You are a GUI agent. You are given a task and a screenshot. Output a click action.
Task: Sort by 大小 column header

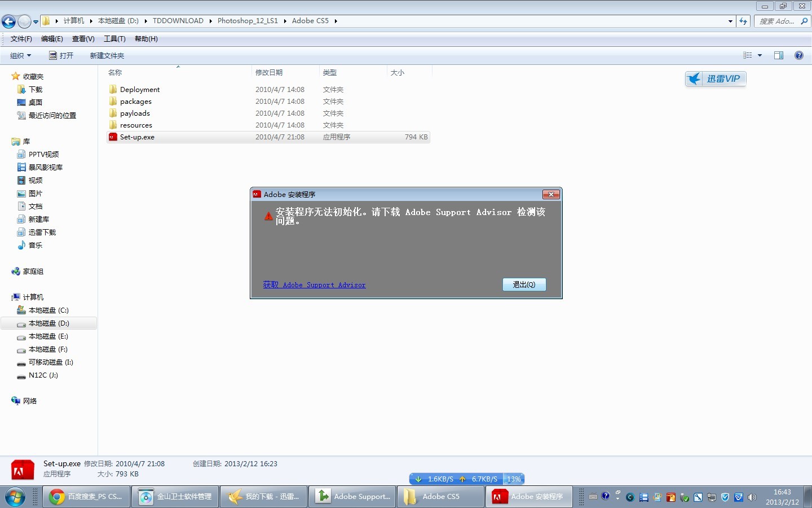tap(398, 72)
